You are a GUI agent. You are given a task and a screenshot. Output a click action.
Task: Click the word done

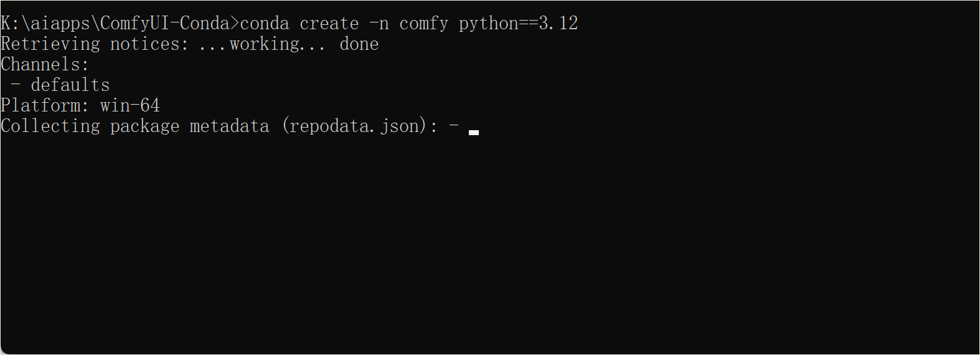[359, 44]
